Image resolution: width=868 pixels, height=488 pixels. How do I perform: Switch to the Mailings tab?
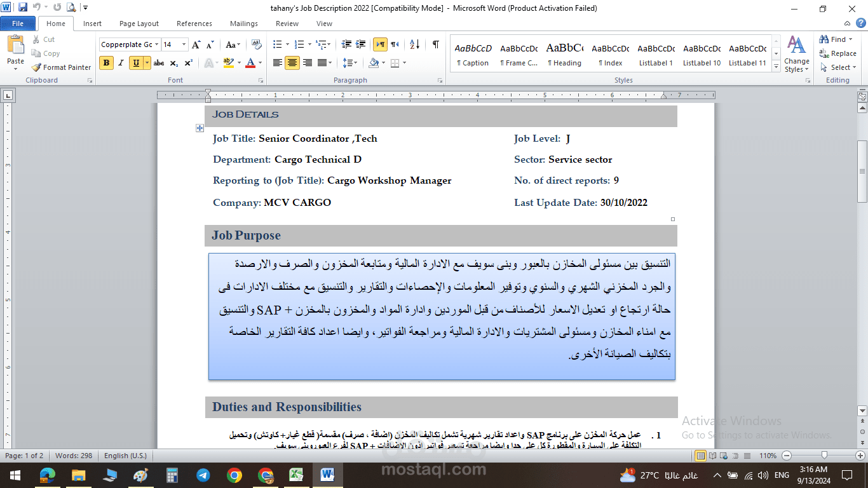tap(244, 24)
